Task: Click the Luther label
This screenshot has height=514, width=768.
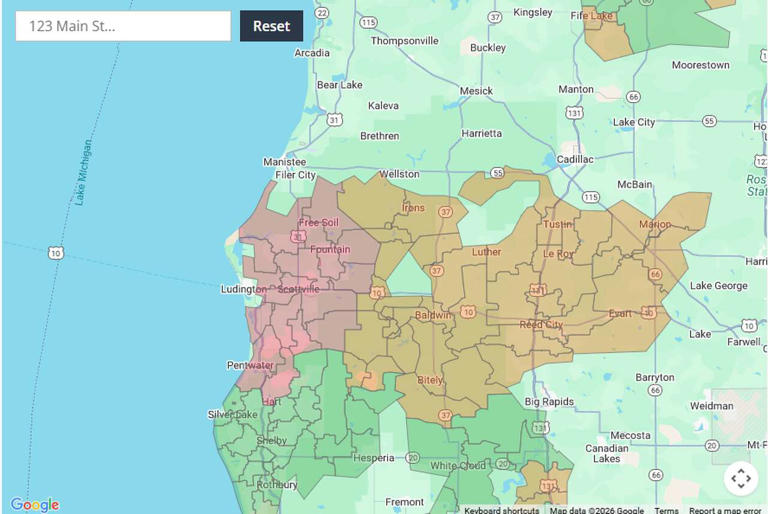Action: tap(486, 252)
